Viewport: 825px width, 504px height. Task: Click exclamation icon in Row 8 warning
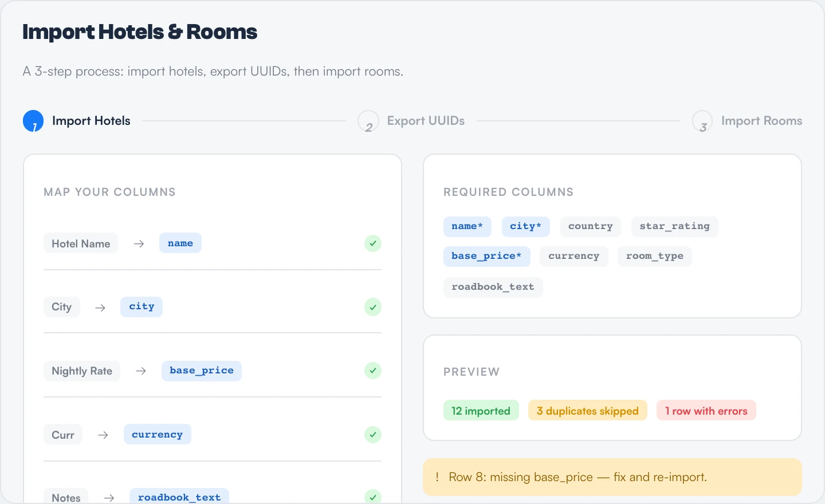[437, 477]
